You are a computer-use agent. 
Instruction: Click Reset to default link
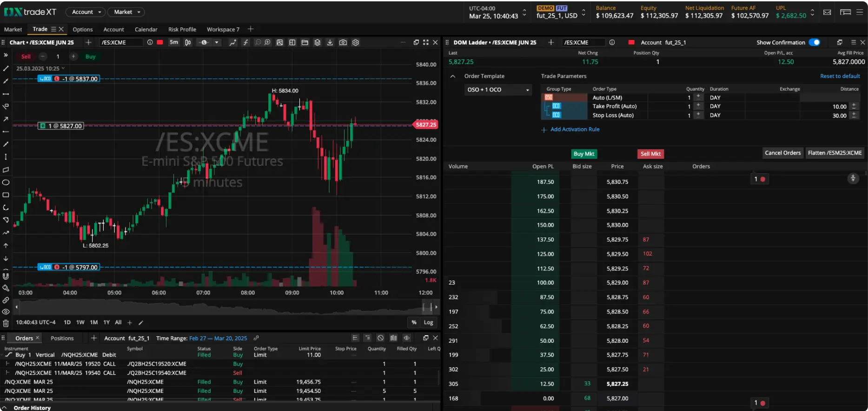[x=840, y=76]
